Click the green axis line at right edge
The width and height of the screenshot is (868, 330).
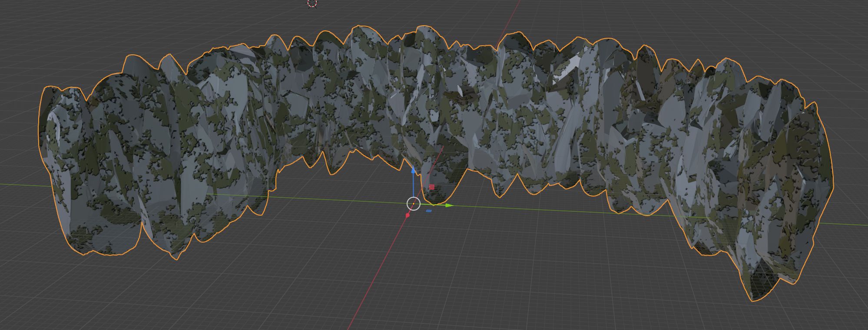pyautogui.click(x=851, y=224)
